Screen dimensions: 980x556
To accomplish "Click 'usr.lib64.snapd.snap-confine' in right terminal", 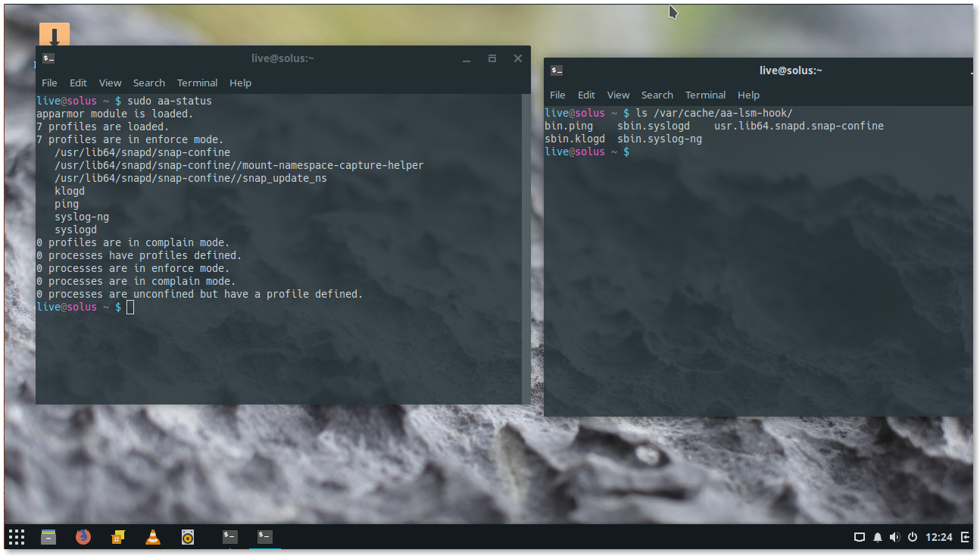I will 799,126.
